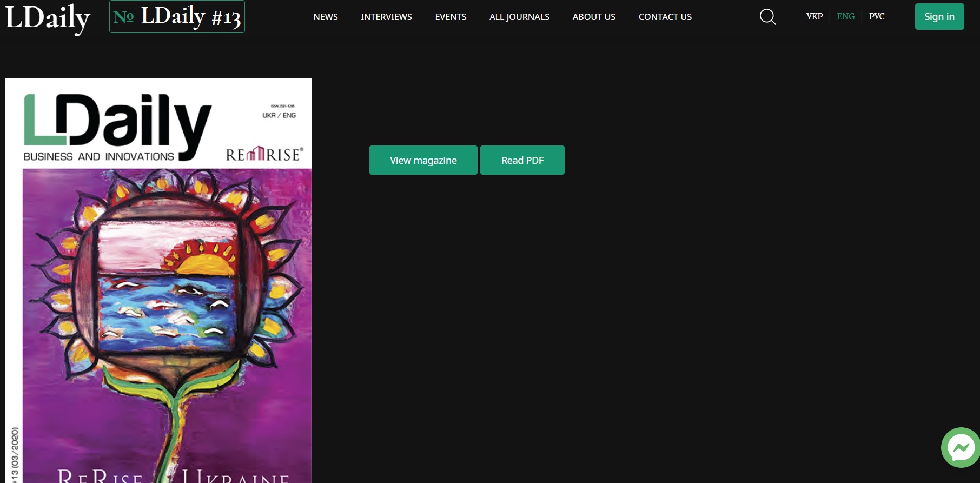Navigate to EVENTS
Image resolution: width=980 pixels, height=483 pixels.
tap(451, 17)
